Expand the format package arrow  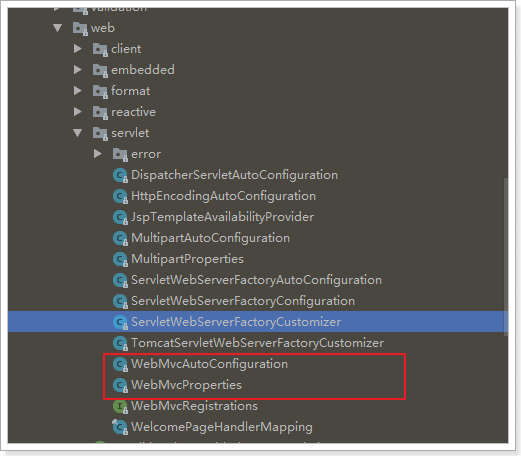click(78, 91)
